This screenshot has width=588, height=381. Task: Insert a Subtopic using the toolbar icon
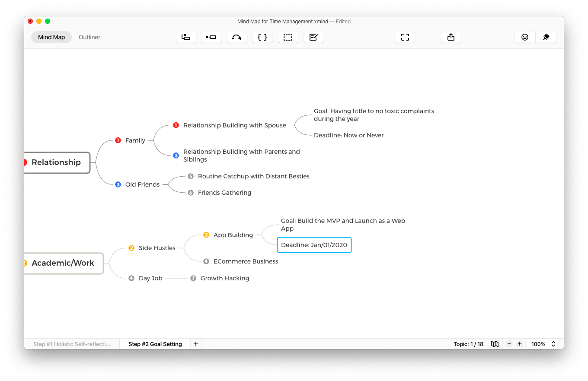[211, 37]
